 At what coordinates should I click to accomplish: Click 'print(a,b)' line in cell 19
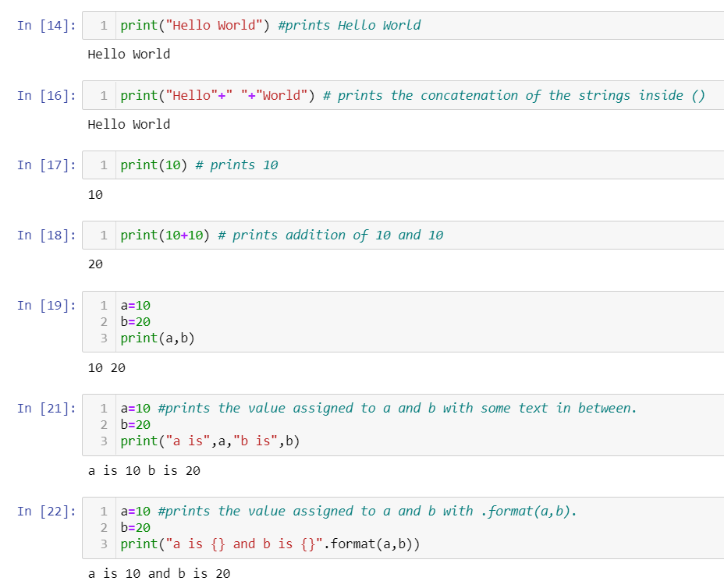[x=158, y=338]
